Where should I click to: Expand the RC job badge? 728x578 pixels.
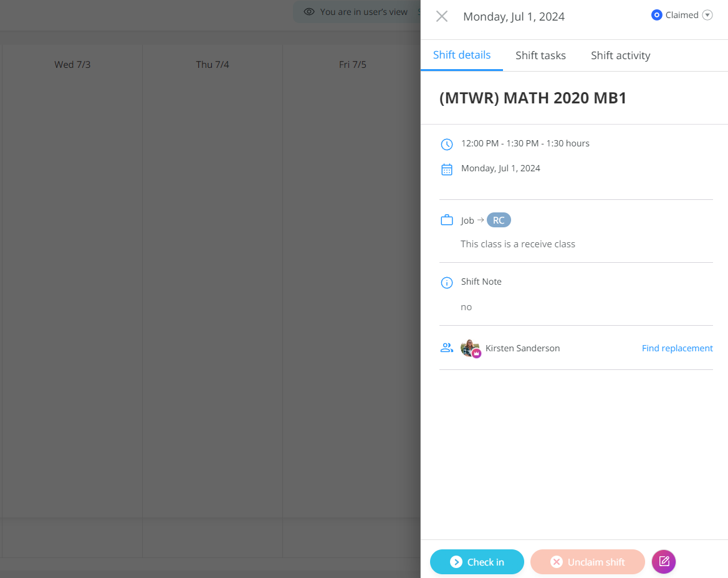click(x=498, y=220)
